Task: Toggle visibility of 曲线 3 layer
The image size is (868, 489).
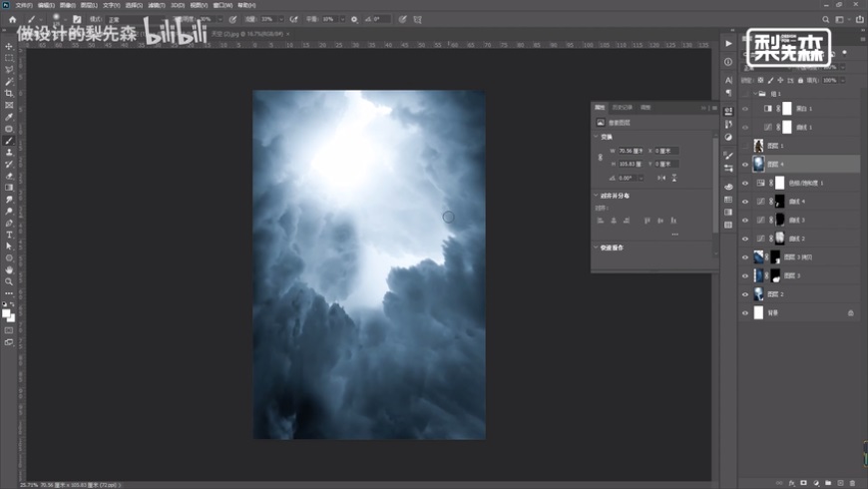Action: 745,221
